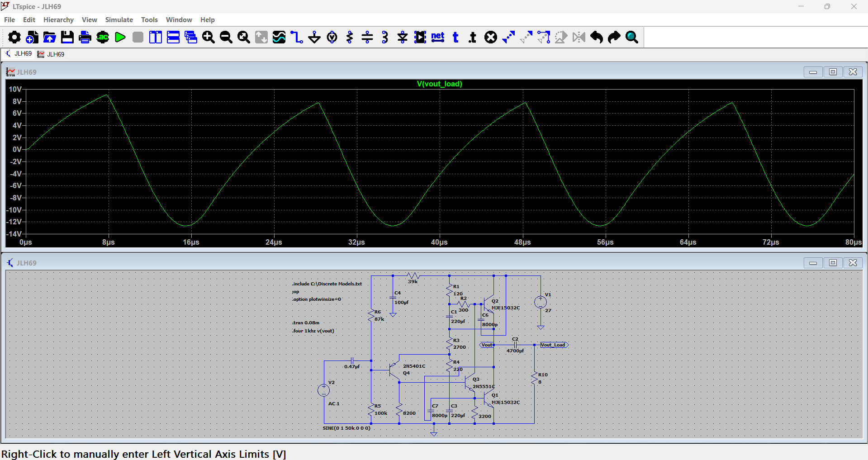Tile windows vertically
This screenshot has width=868, height=460.
tap(156, 37)
